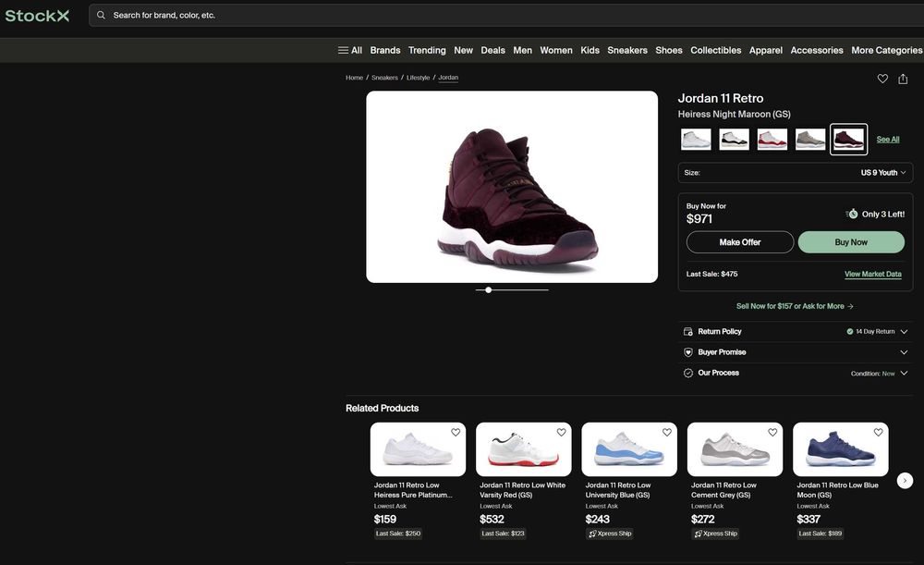
Task: Open Low Blue Moon shoe thumbnail
Action: [840, 449]
